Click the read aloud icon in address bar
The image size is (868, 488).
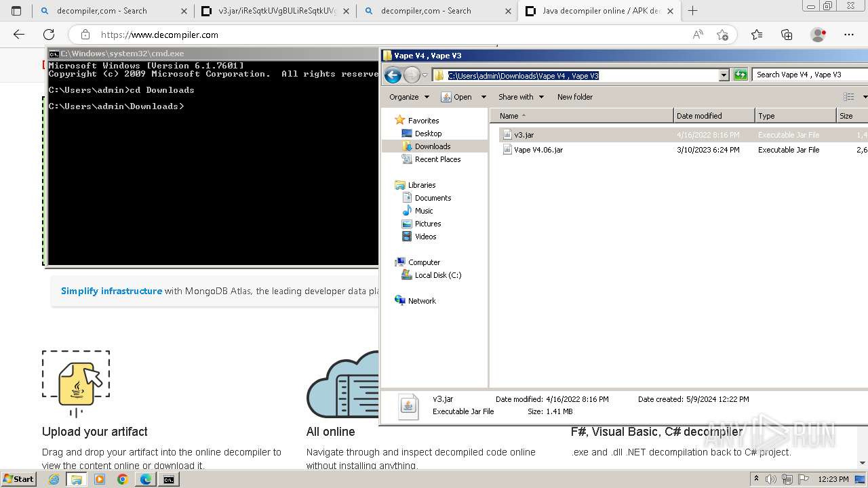pos(698,35)
